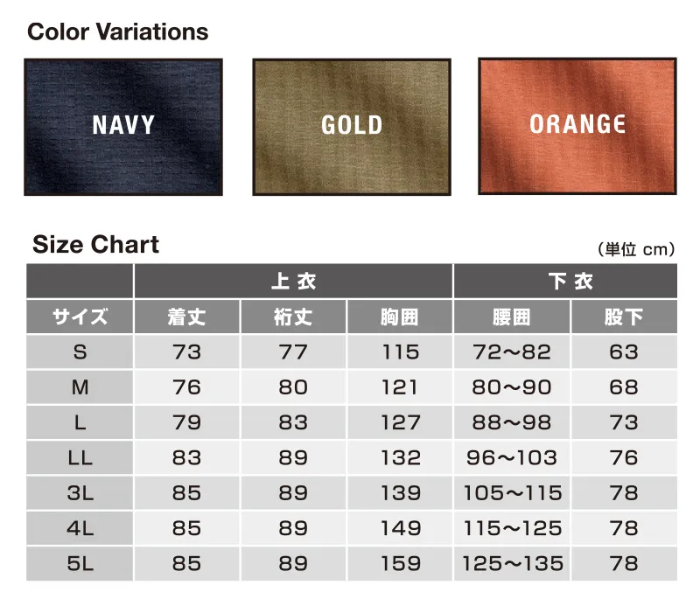The height and width of the screenshot is (599, 700).
Task: Click the サイズ column header
Action: (x=80, y=317)
